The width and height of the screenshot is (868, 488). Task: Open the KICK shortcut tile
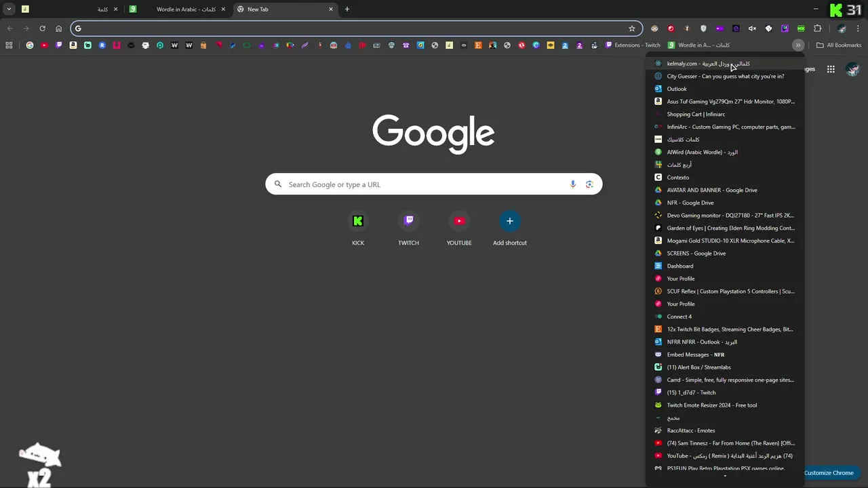click(x=358, y=229)
